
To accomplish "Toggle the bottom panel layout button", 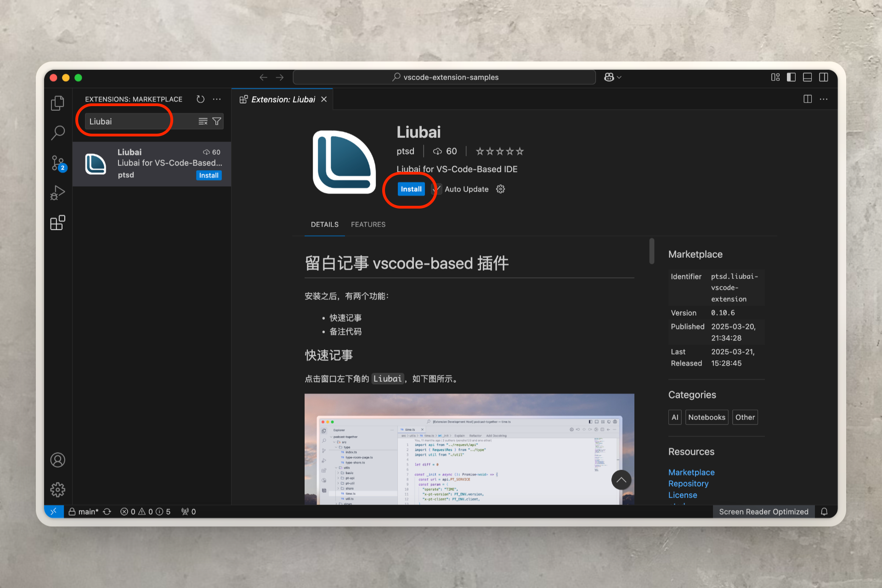I will pos(807,77).
